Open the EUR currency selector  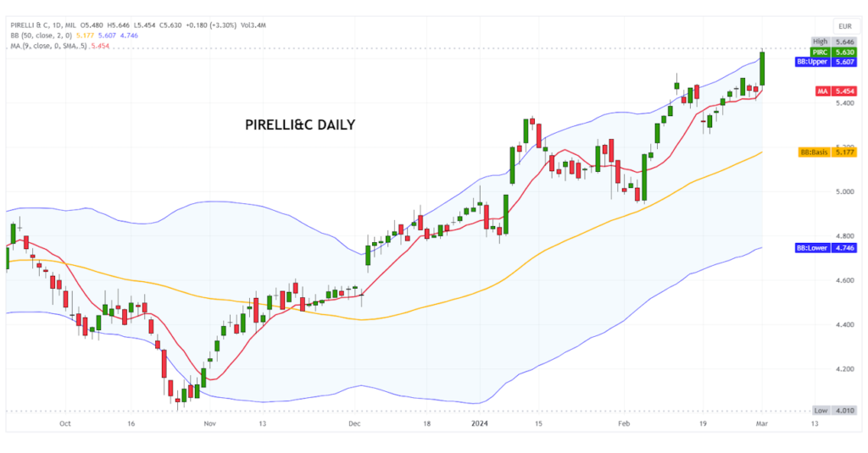pyautogui.click(x=843, y=25)
